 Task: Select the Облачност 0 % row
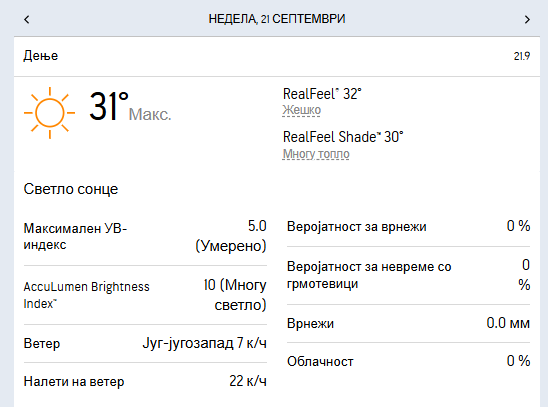[x=408, y=361]
